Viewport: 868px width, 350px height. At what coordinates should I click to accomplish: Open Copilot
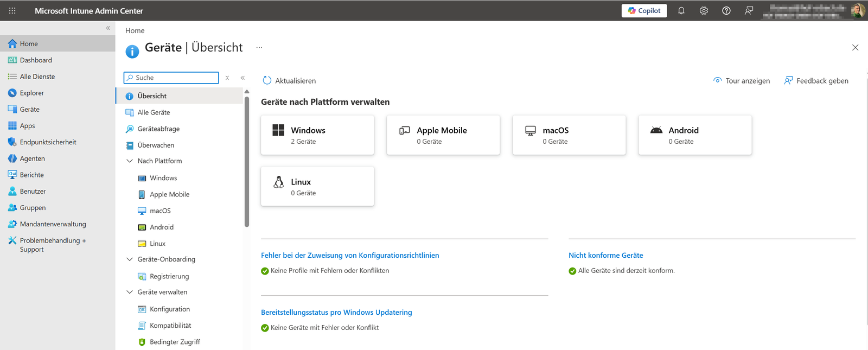(644, 10)
